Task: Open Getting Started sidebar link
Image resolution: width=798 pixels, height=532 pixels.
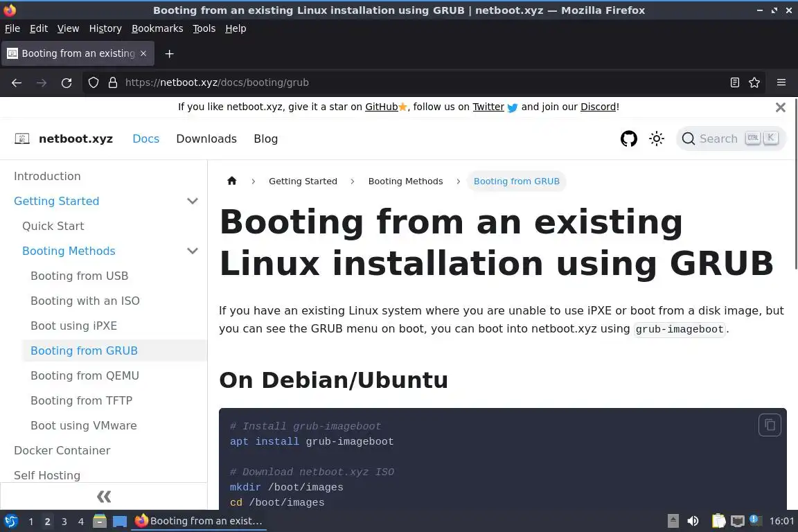Action: [57, 201]
